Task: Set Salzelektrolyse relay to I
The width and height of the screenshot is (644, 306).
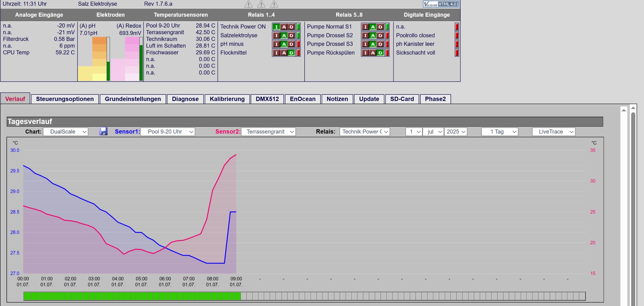Action: (276, 35)
